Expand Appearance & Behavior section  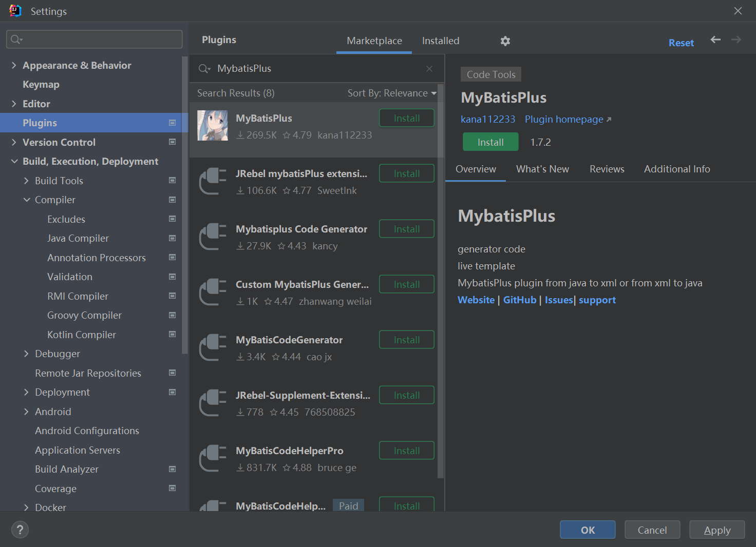click(14, 65)
